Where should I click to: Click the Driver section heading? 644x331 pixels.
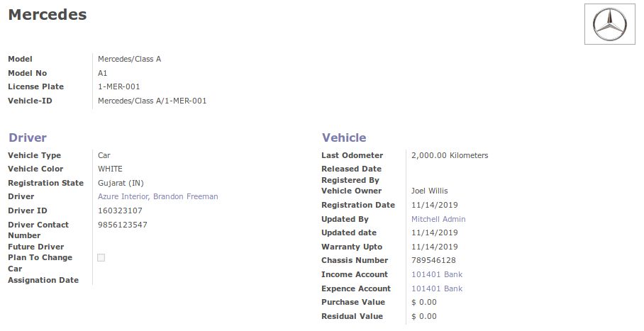click(x=28, y=138)
